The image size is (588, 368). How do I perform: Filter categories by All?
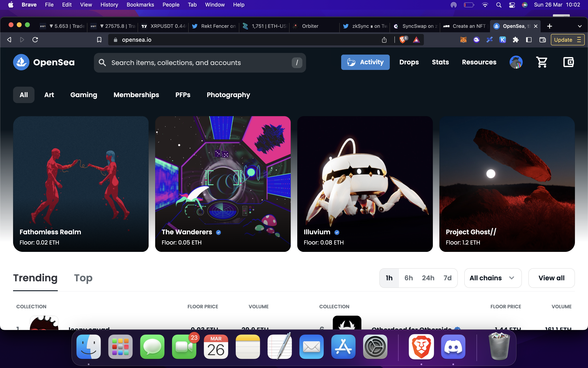click(23, 95)
